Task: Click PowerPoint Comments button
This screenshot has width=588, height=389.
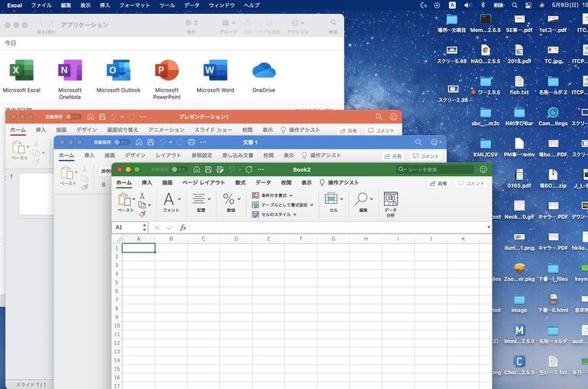Action: (381, 130)
